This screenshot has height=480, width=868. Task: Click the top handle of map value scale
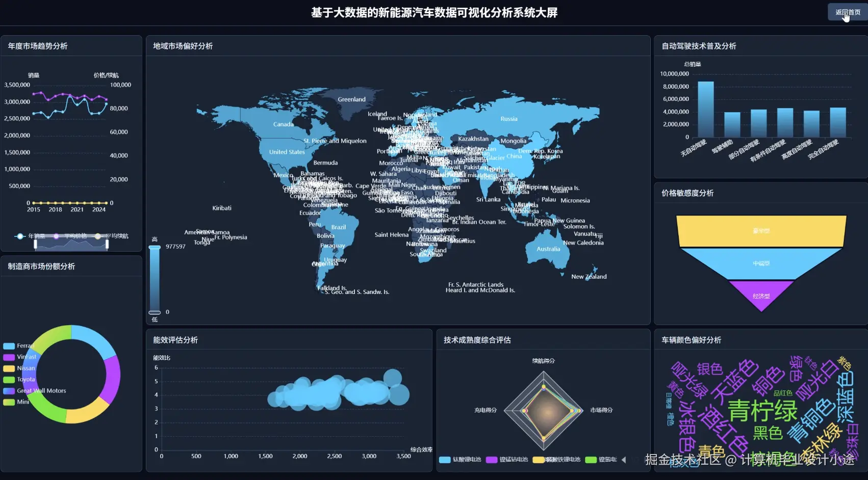[155, 247]
